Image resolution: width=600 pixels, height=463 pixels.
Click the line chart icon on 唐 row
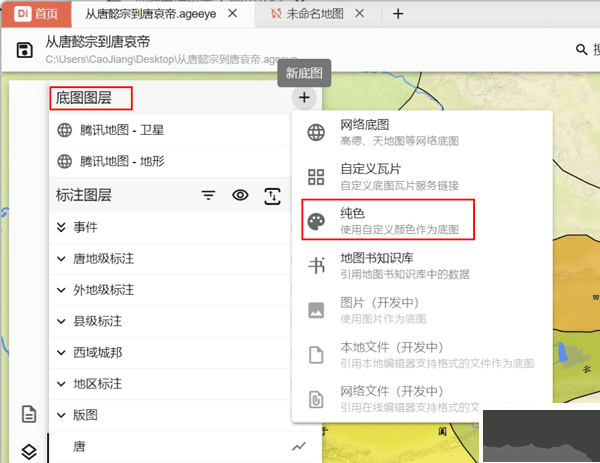coord(299,446)
